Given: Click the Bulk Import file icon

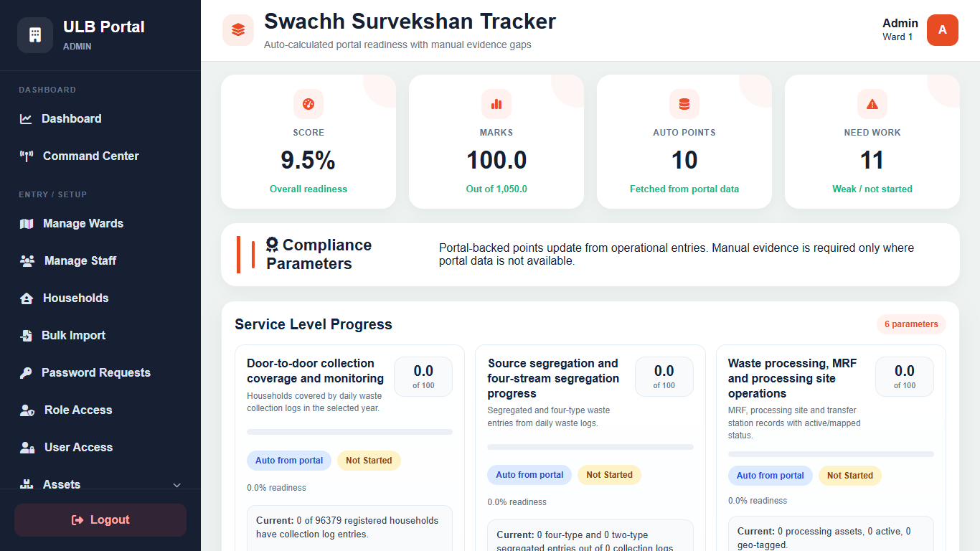Looking at the screenshot, I should [26, 336].
